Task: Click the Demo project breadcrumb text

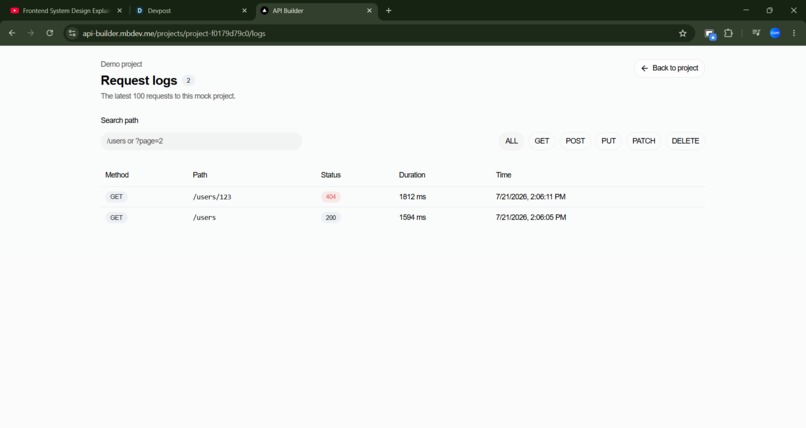Action: pos(121,64)
